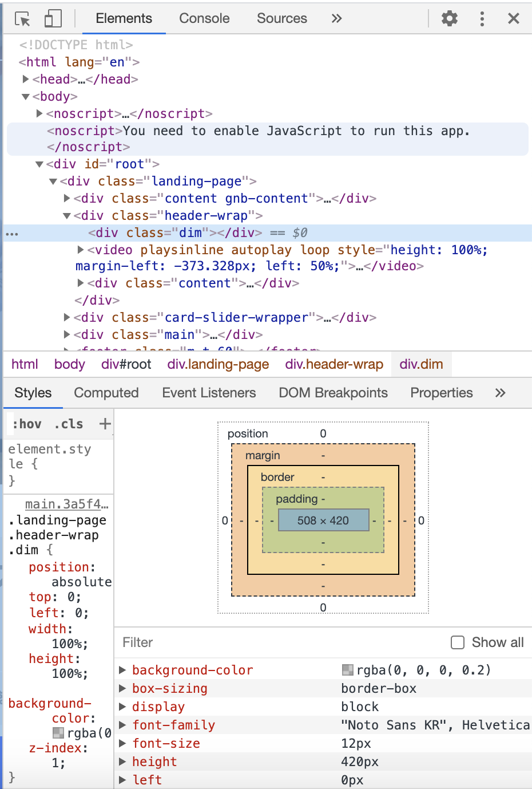Click the ellipsis next to dim div

12,234
